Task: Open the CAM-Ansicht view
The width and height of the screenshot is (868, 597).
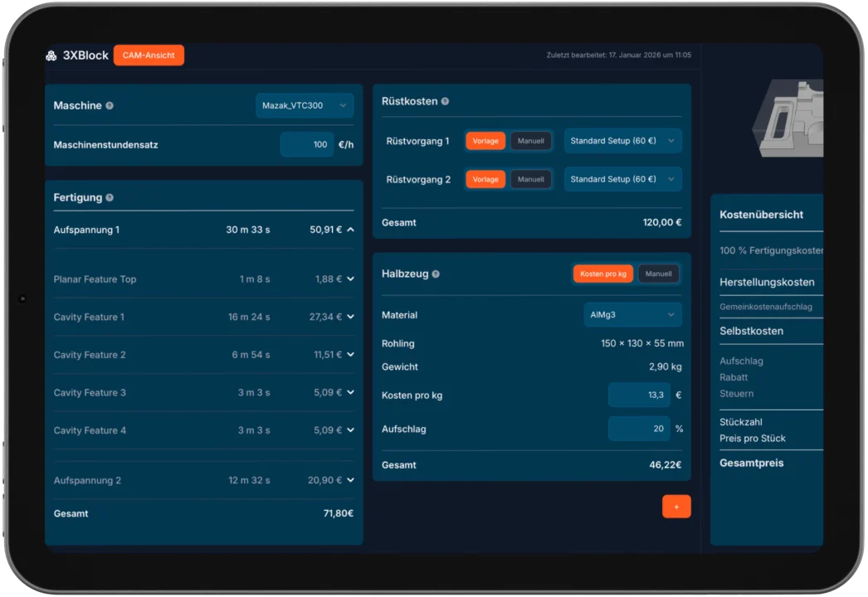Action: click(x=149, y=56)
